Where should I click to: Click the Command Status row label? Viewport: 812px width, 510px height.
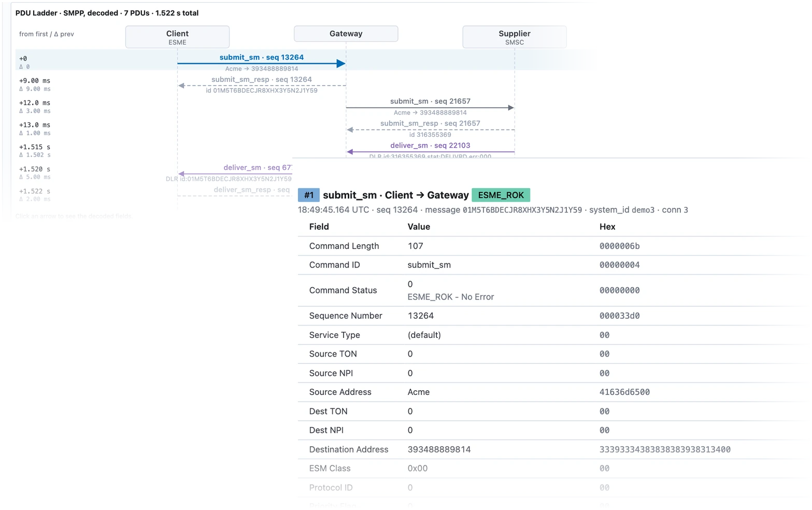343,290
